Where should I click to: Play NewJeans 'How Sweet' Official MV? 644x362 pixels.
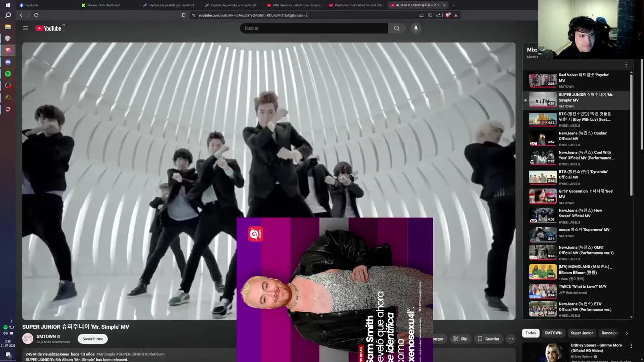point(577,216)
